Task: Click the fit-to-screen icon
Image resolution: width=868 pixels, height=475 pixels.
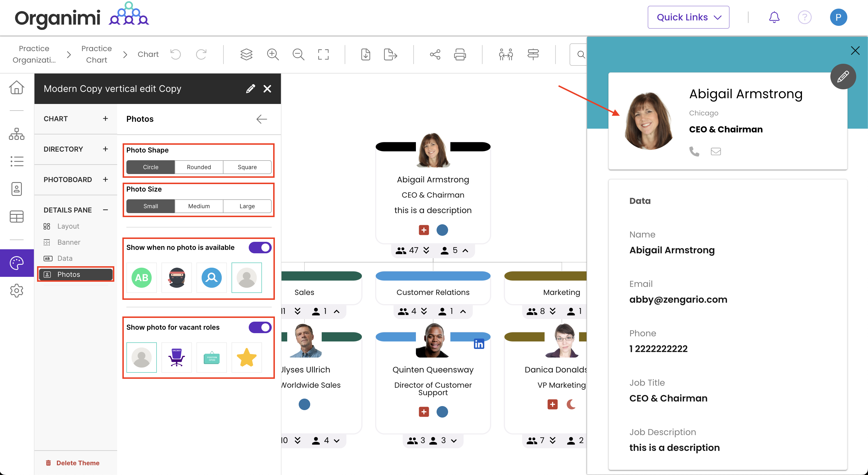Action: pyautogui.click(x=323, y=54)
